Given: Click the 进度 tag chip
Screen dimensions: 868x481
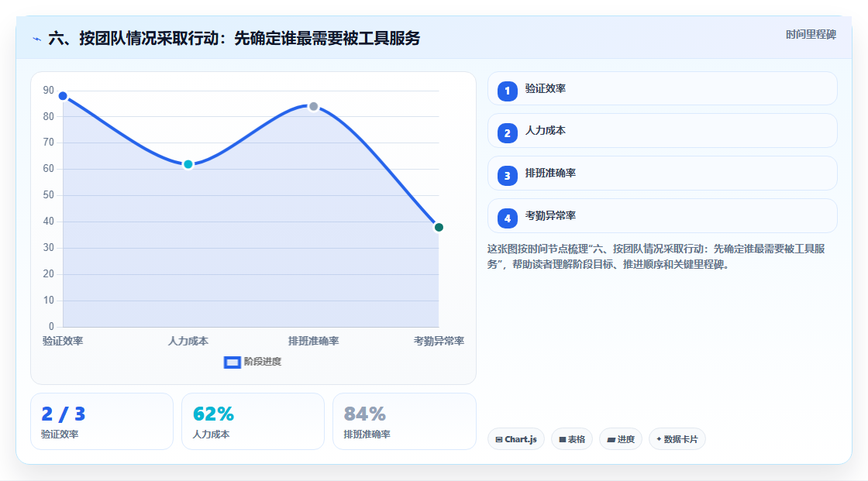Looking at the screenshot, I should tap(621, 439).
